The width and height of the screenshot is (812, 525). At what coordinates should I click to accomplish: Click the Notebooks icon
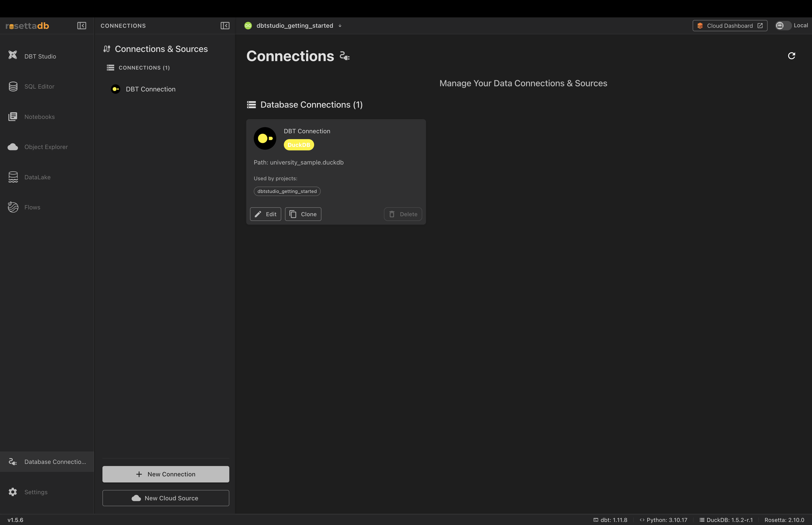[x=13, y=117]
